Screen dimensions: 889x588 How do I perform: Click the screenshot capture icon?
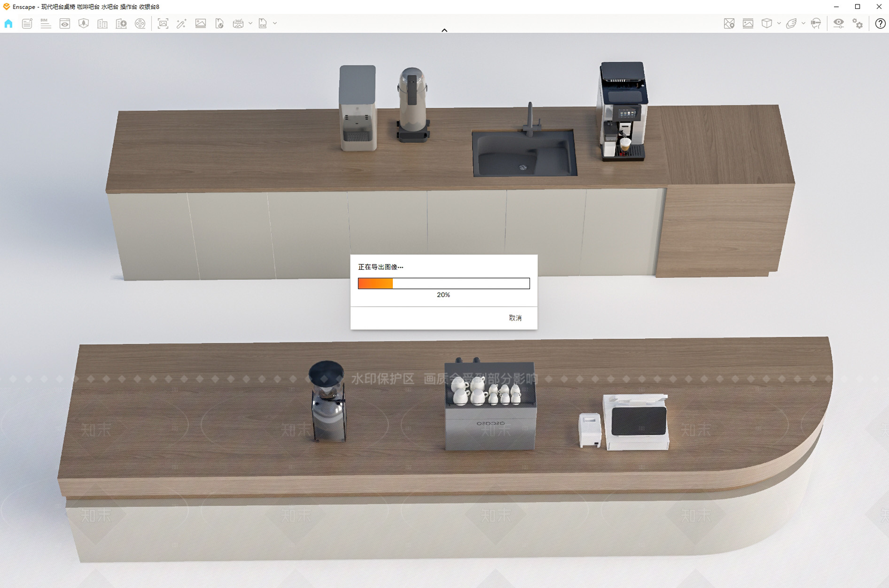[x=163, y=23]
